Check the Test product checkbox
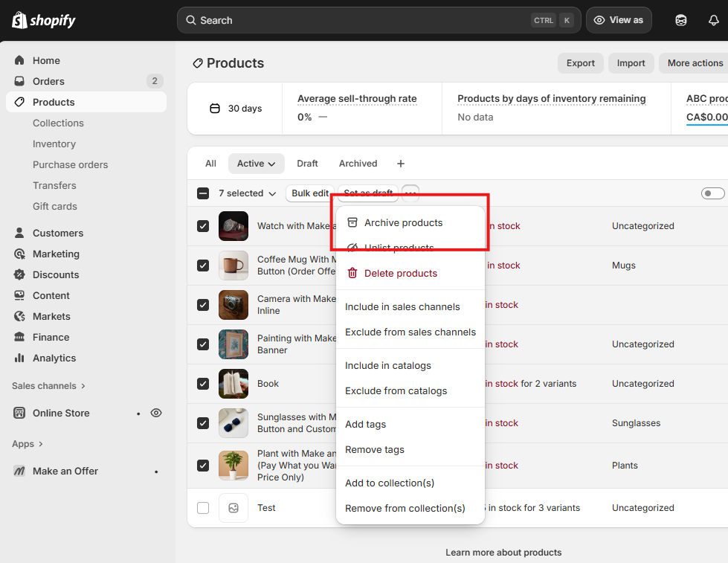 (203, 508)
